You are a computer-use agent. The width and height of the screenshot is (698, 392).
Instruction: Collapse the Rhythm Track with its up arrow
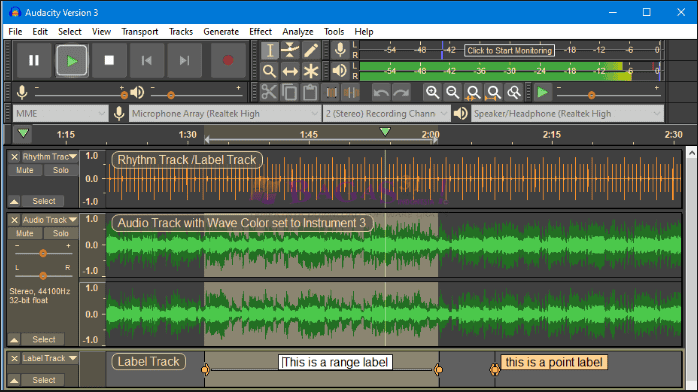(14, 202)
